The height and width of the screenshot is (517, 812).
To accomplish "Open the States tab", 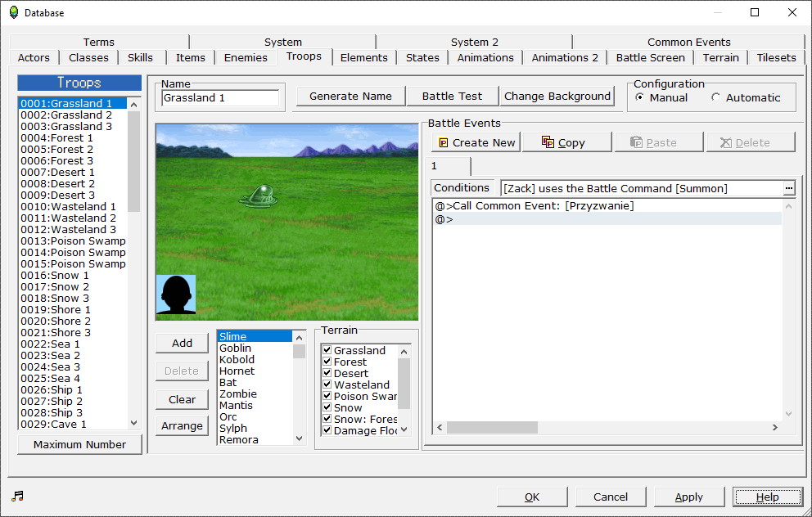I will coord(422,57).
